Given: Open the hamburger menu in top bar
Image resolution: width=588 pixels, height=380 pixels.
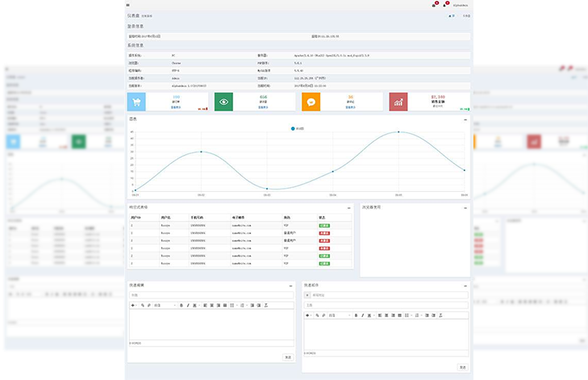Looking at the screenshot, I should (128, 5).
